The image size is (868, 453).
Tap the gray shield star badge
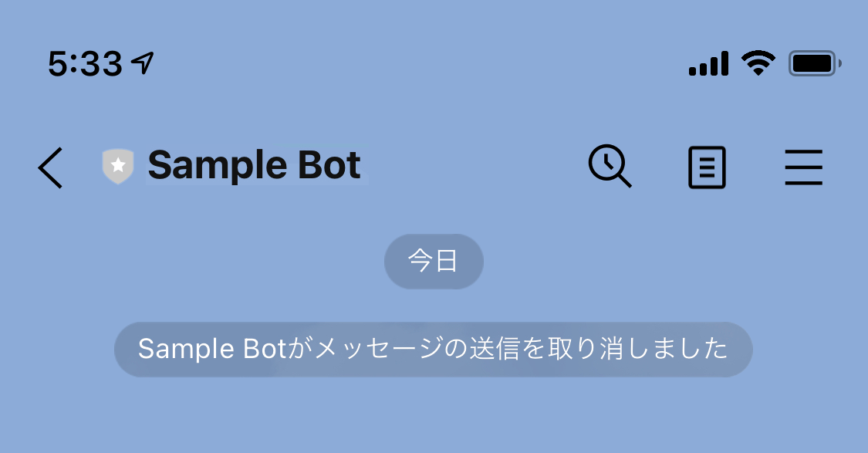[117, 166]
